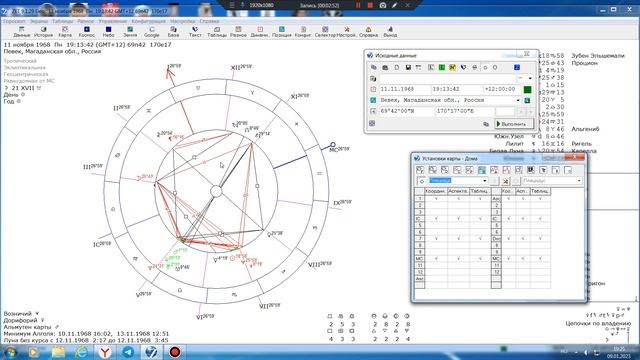Click the teal highlighted icon in Установки карты toolbar

(x=482, y=170)
